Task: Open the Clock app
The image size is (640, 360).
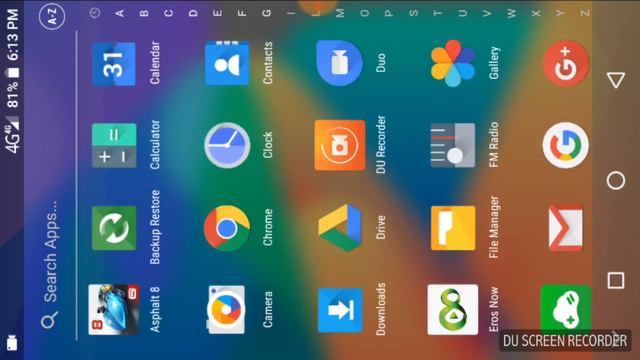Action: 227,145
